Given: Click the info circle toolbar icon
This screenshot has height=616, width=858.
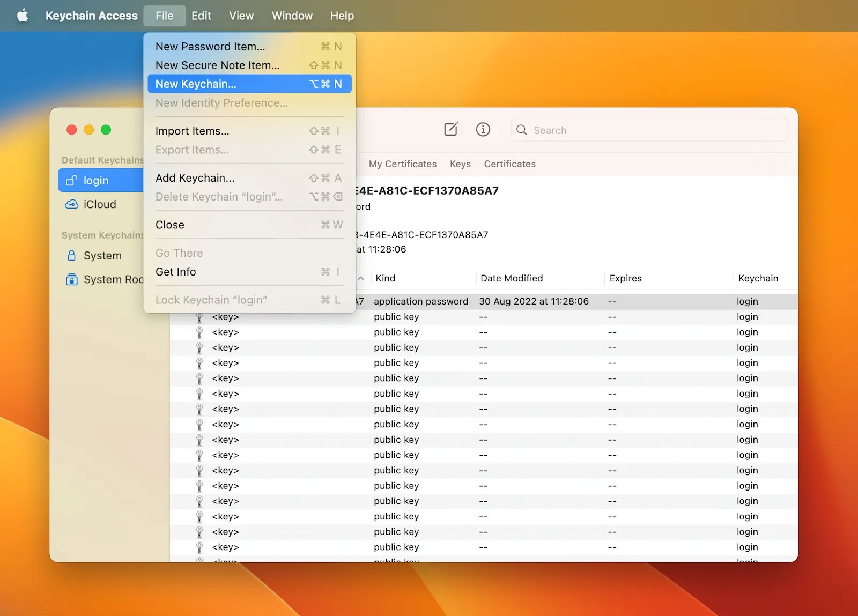Looking at the screenshot, I should (x=483, y=129).
